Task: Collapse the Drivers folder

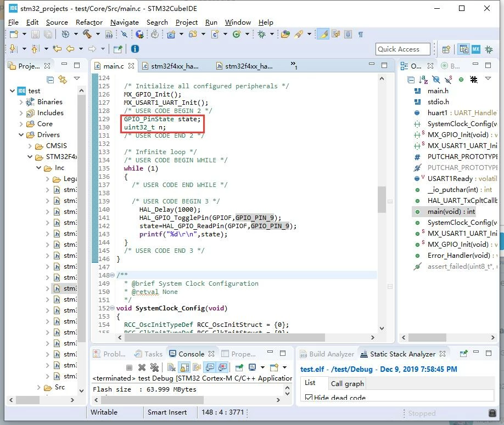Action: 21,135
